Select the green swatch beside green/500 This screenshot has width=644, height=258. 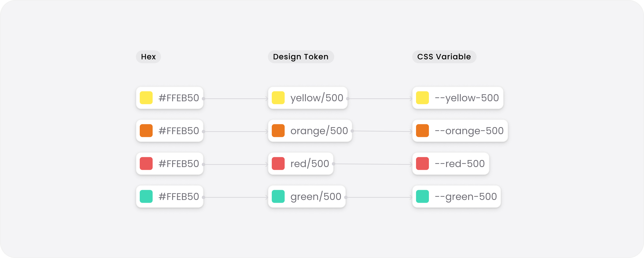tap(278, 196)
